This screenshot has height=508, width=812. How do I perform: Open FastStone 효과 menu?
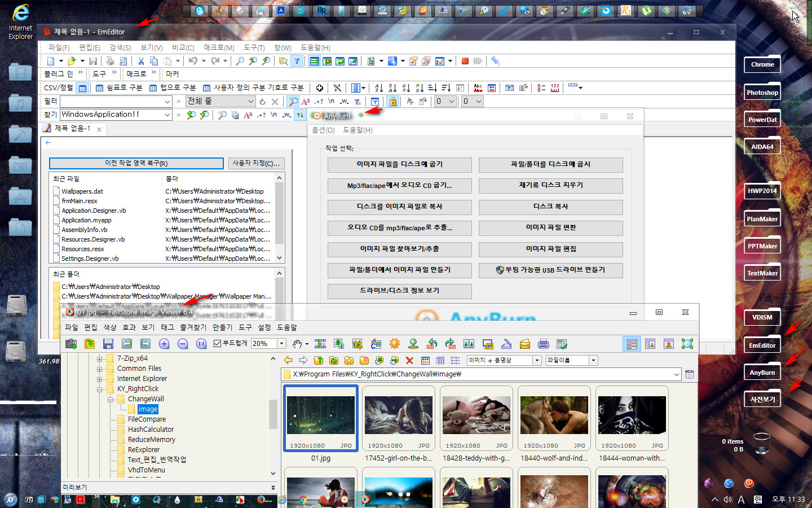pyautogui.click(x=129, y=327)
